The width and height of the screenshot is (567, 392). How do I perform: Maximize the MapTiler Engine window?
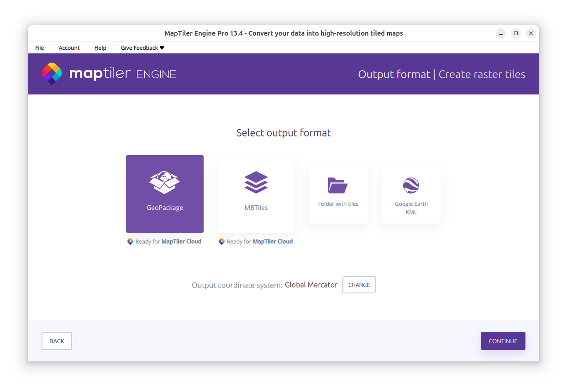(515, 33)
